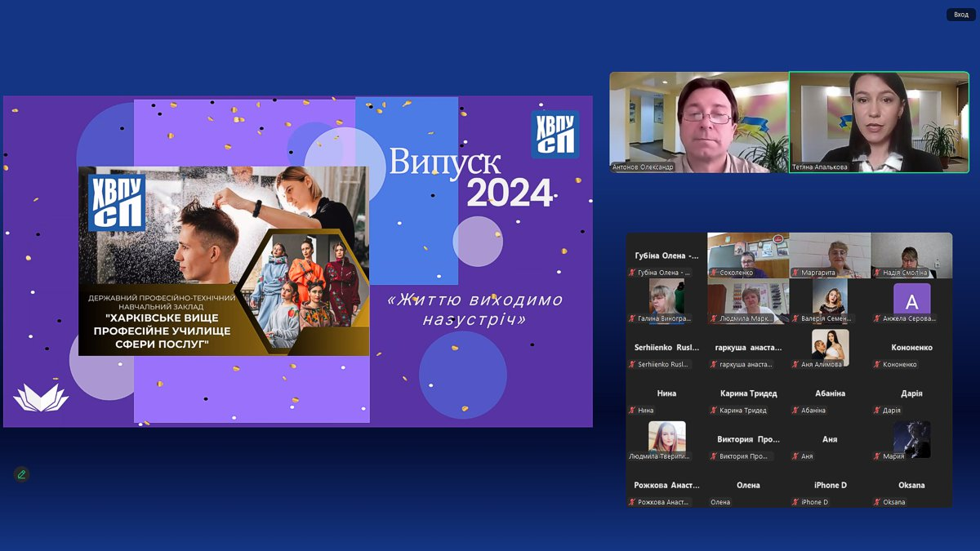Click muted mic icon beside Галина Виногра…
Screen dimensions: 980x551
click(632, 318)
